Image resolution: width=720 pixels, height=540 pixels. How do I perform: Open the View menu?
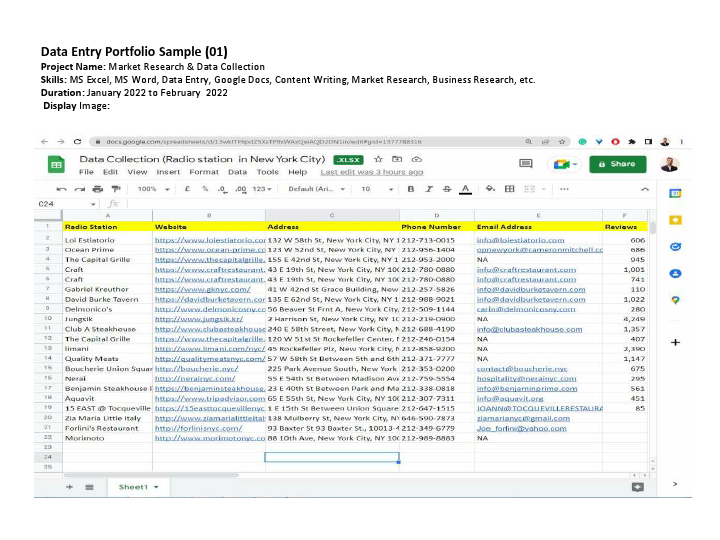(137, 172)
